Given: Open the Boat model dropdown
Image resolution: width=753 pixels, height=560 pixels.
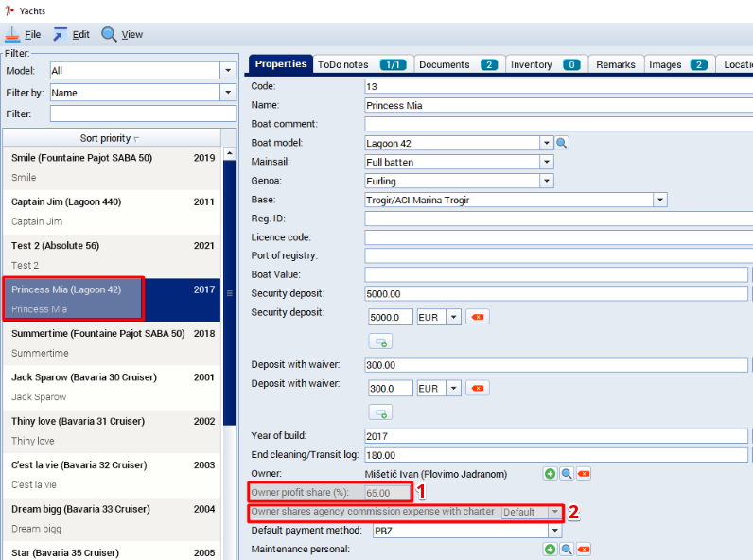Looking at the screenshot, I should [x=547, y=143].
